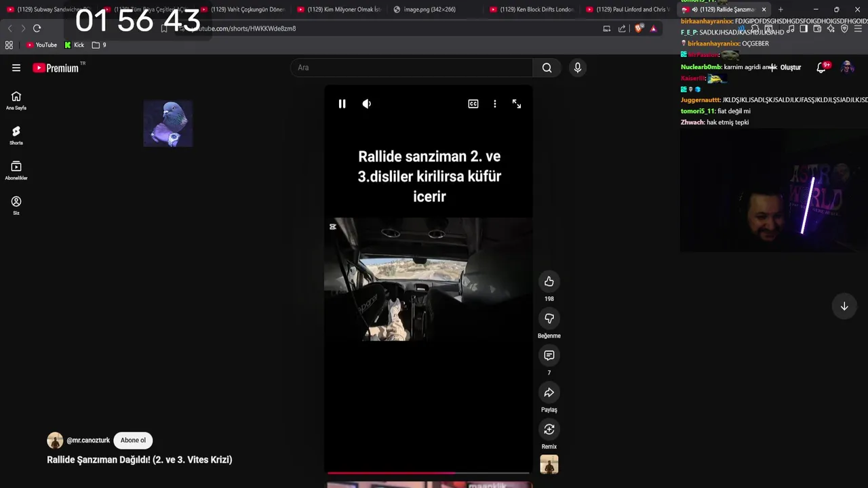Open the Brave Wallet icon
Image resolution: width=868 pixels, height=488 pixels.
click(x=817, y=28)
